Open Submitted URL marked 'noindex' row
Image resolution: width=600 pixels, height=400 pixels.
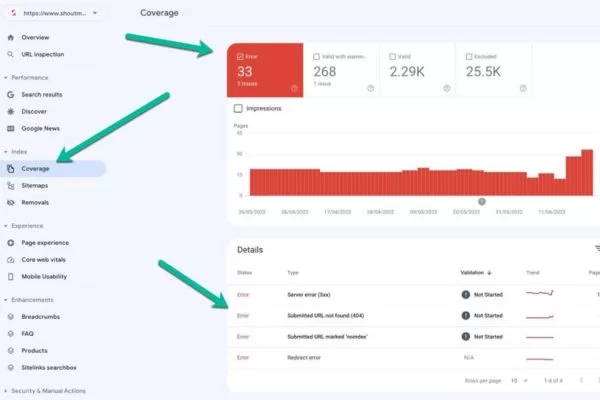414,336
